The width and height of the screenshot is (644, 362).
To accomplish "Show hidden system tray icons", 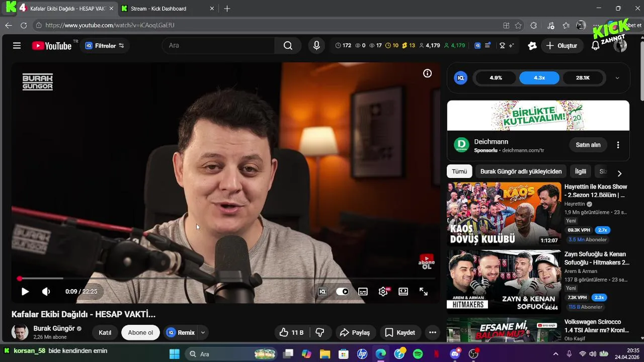I will (x=555, y=354).
